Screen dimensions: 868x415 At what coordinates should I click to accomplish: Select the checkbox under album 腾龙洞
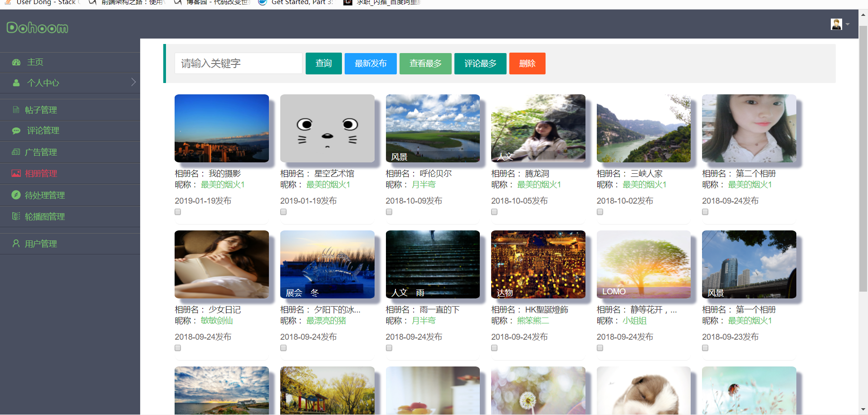click(494, 212)
